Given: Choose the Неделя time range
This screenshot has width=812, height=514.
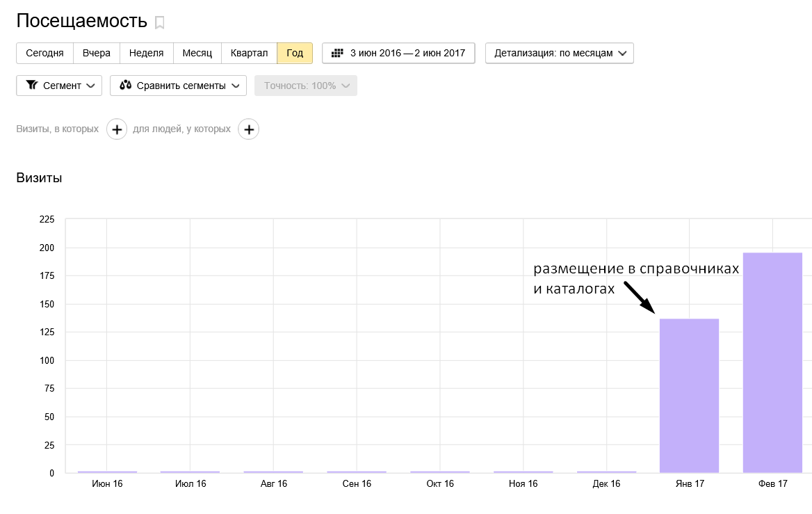Looking at the screenshot, I should (146, 53).
